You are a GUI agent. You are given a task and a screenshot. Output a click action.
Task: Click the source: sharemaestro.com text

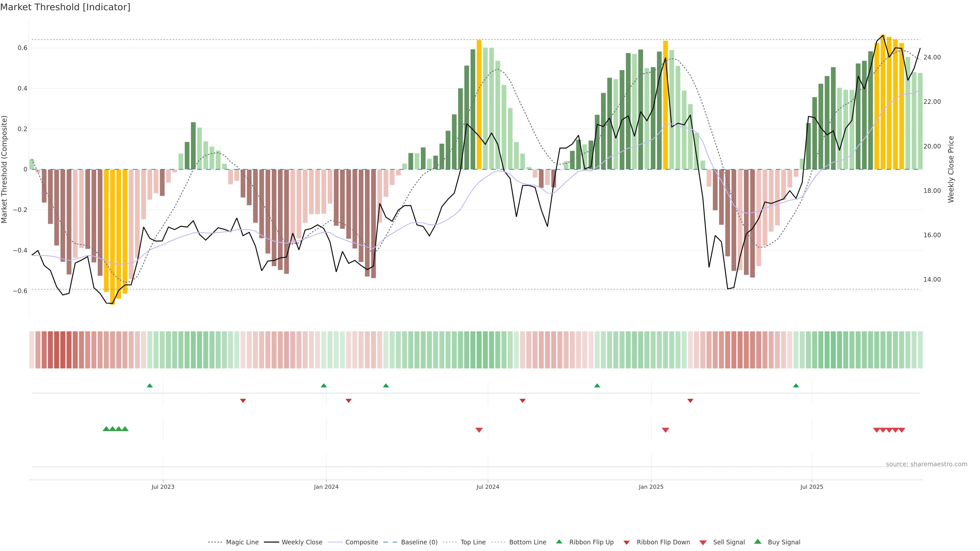(x=926, y=464)
